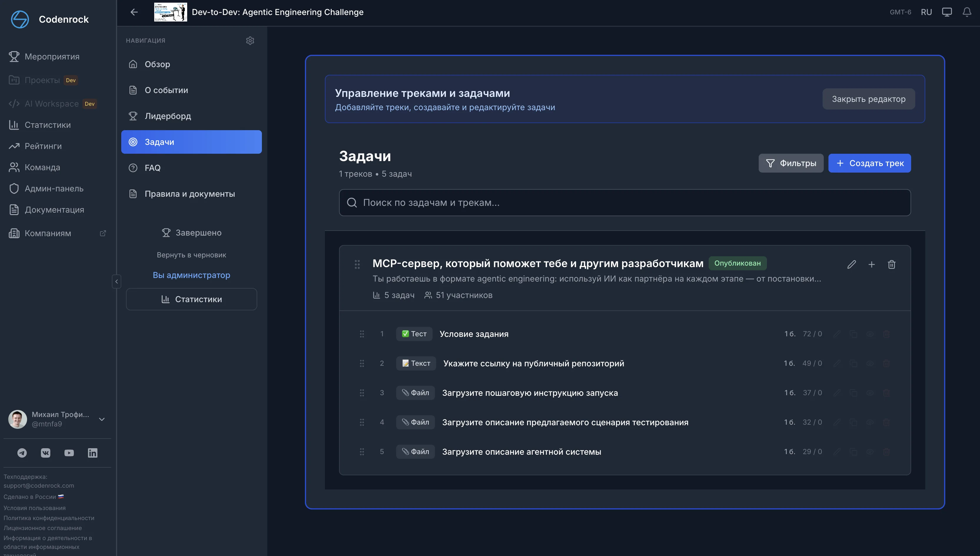
Task: Add a task with the track plus icon
Action: (872, 264)
